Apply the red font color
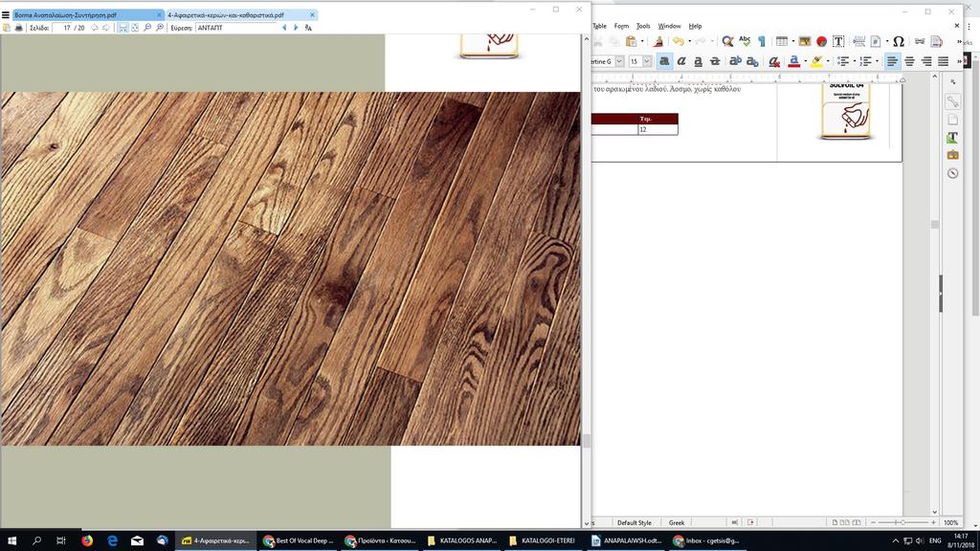 click(x=793, y=61)
